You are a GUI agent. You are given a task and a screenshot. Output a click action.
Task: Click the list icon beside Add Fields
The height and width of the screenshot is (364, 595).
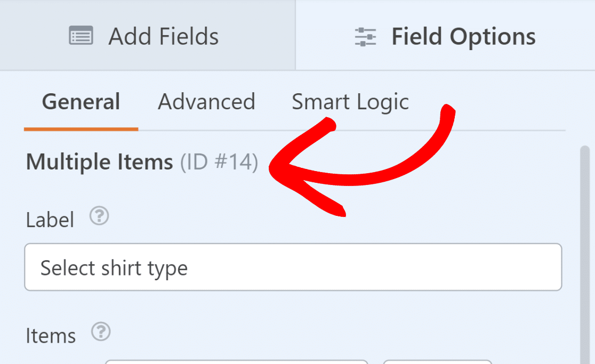coord(81,36)
